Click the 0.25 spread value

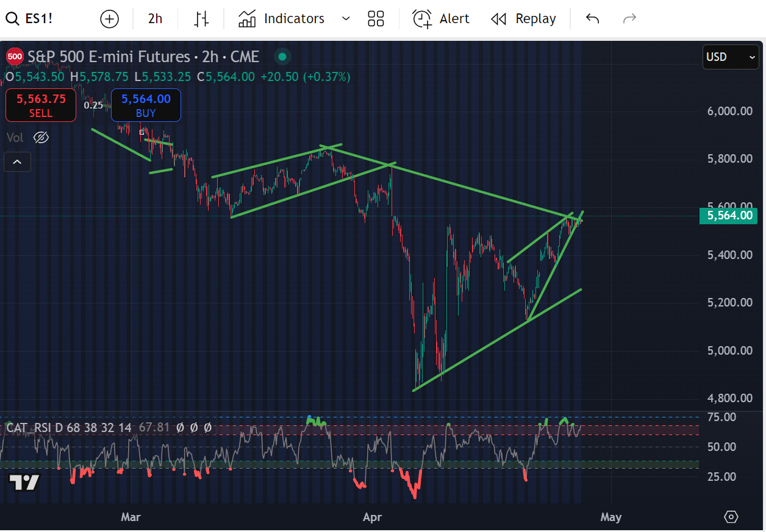click(93, 105)
